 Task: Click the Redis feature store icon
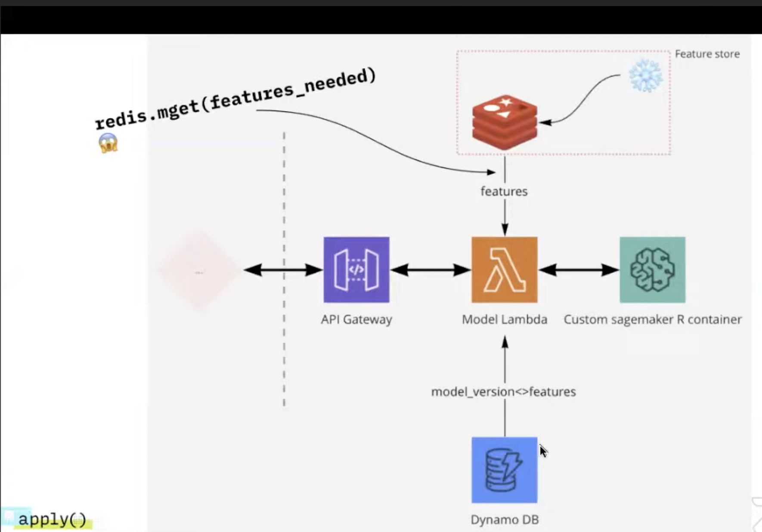[x=505, y=122]
